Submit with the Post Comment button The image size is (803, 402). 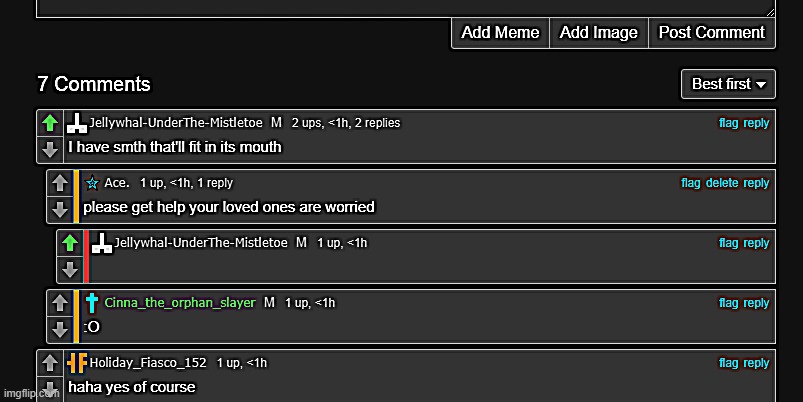coord(711,33)
